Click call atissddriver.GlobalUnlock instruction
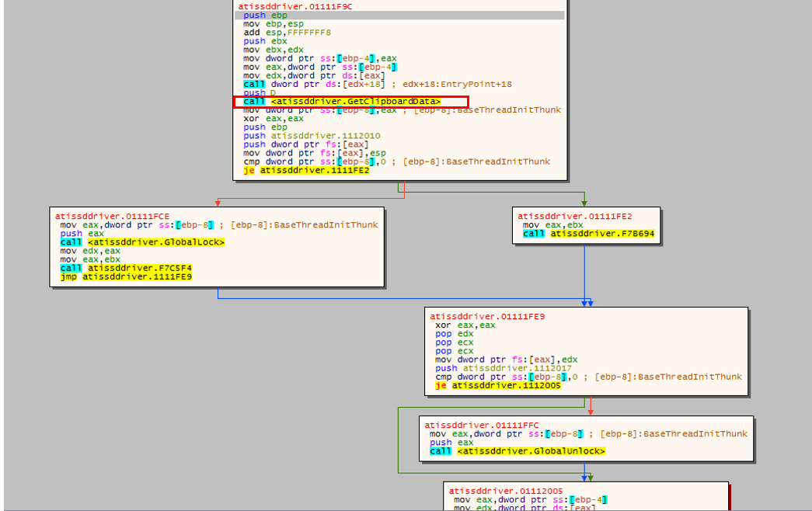 point(518,451)
